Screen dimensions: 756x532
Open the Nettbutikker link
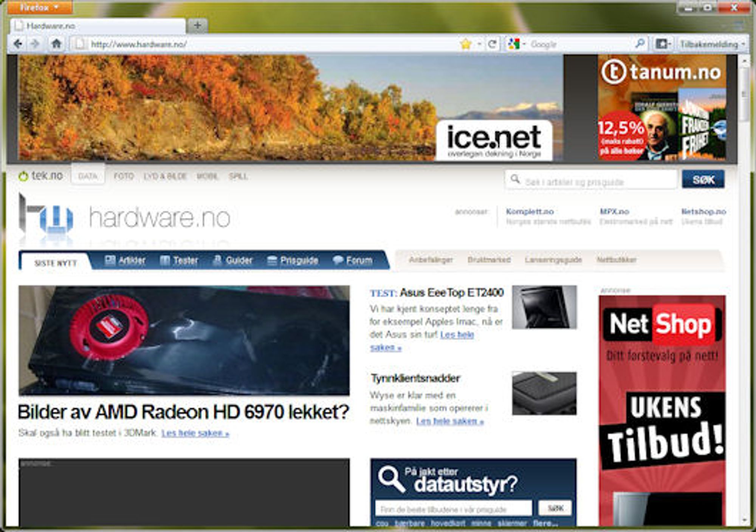point(617,260)
